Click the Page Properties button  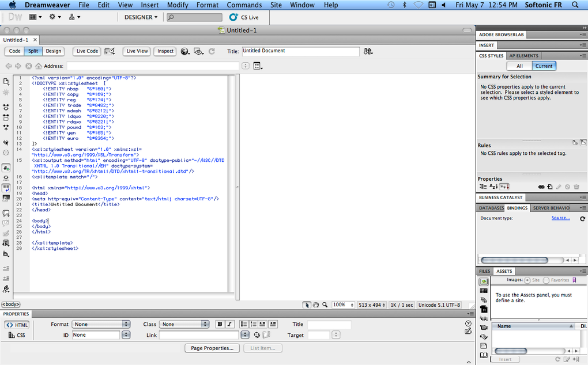(212, 348)
